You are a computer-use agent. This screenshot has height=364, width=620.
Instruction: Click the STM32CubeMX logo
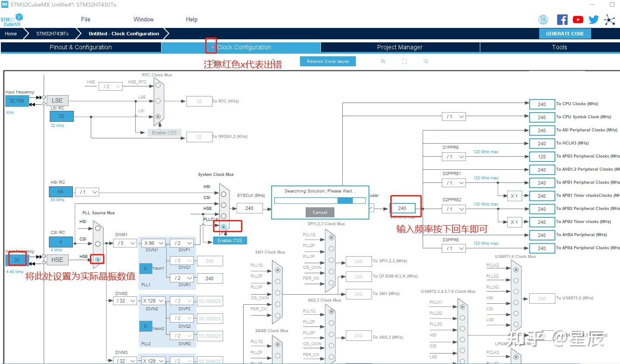point(11,20)
